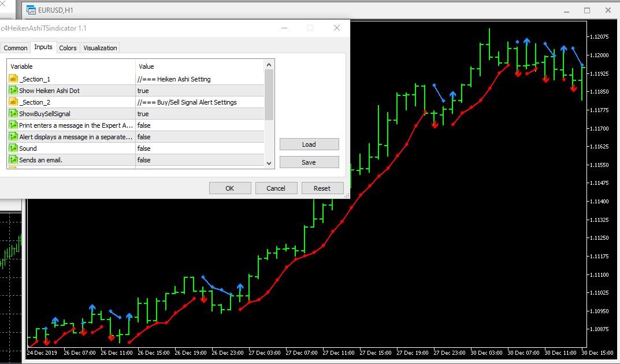Close the c4HeikenAshiTSindicator dialog
This screenshot has width=620, height=364.
tap(337, 28)
